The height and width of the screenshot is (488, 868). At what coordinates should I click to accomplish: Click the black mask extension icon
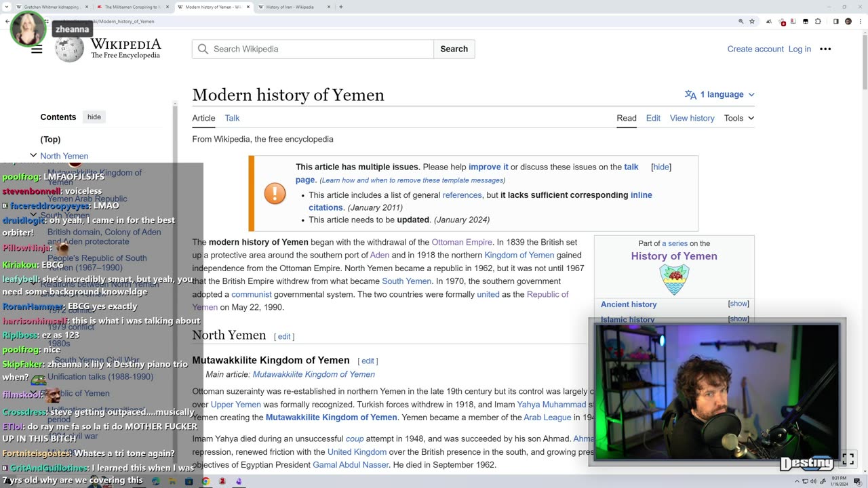[806, 22]
